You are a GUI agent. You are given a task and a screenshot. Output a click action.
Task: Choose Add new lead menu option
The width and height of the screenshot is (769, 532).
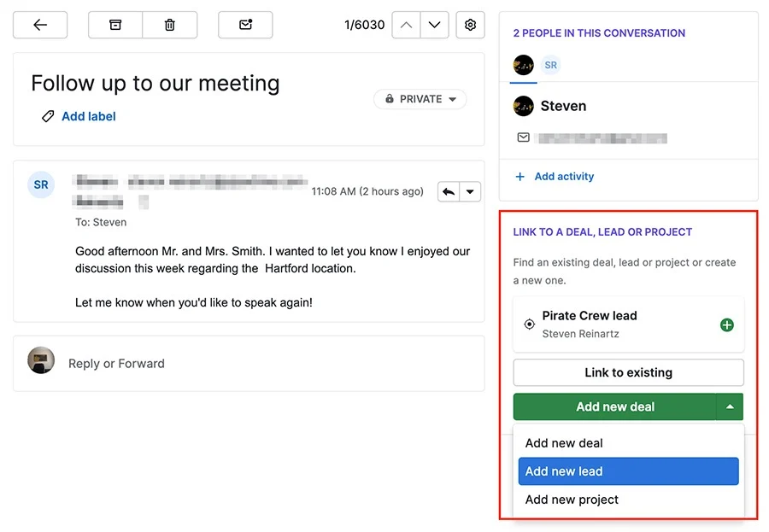tap(628, 471)
